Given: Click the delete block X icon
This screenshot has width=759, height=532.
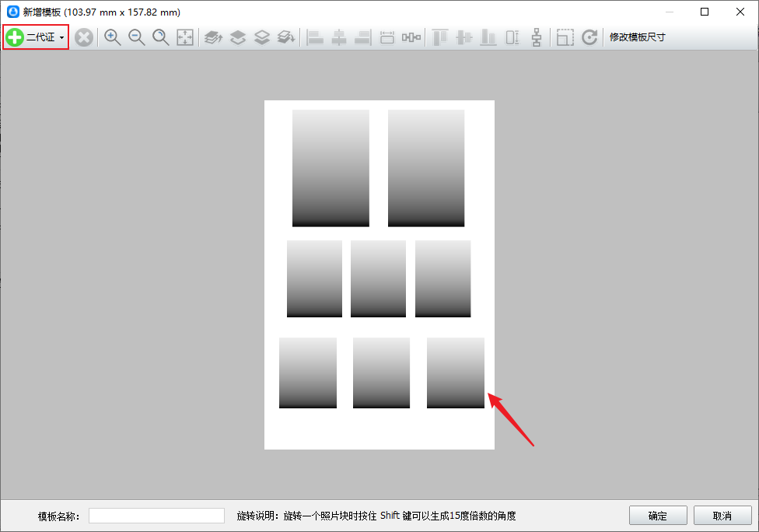Looking at the screenshot, I should pyautogui.click(x=84, y=37).
